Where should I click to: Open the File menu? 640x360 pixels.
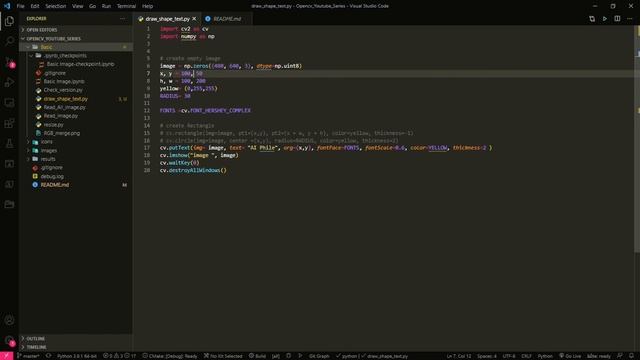(20, 6)
